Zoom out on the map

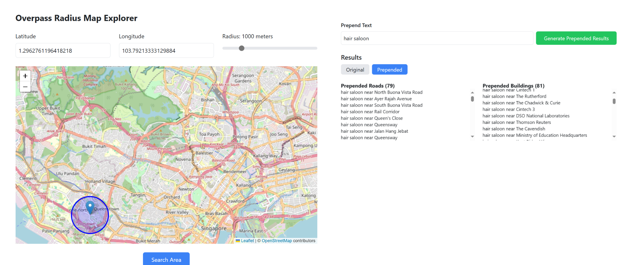tap(25, 87)
